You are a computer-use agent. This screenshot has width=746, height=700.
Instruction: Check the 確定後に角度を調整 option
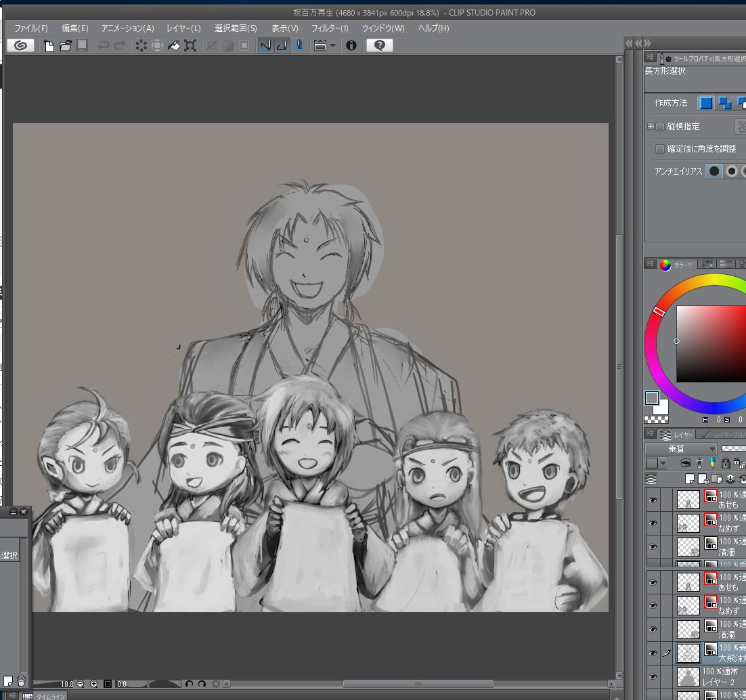tap(660, 149)
